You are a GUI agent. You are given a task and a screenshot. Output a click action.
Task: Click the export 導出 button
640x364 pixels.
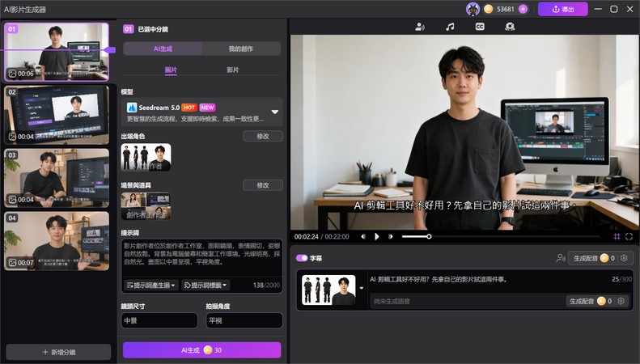click(x=563, y=9)
